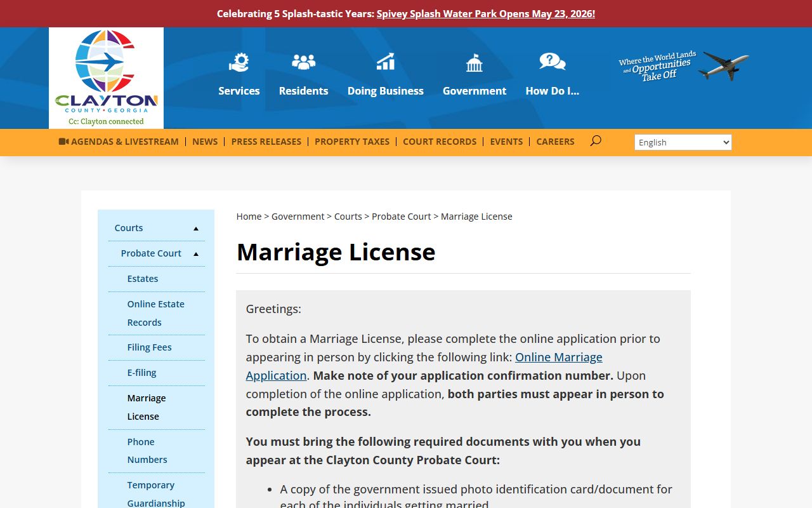Visit the Press Releases page
The height and width of the screenshot is (508, 812).
click(x=266, y=142)
